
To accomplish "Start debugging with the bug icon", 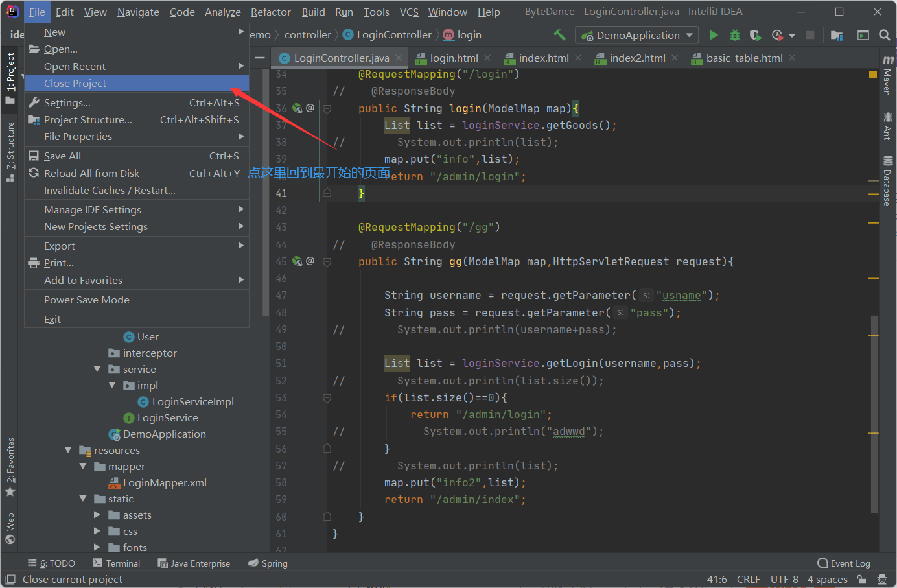I will point(734,35).
